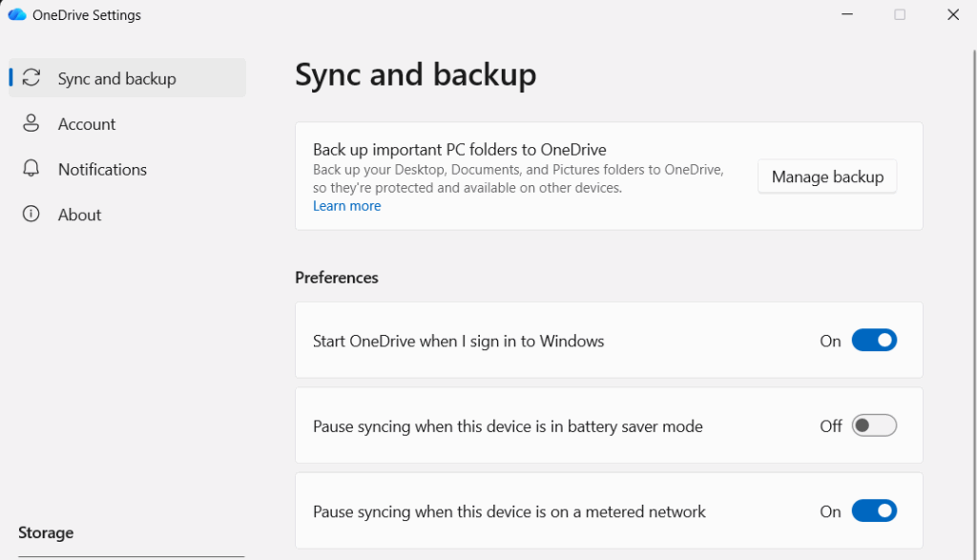Open the Learn more link
The width and height of the screenshot is (977, 560).
tap(346, 206)
